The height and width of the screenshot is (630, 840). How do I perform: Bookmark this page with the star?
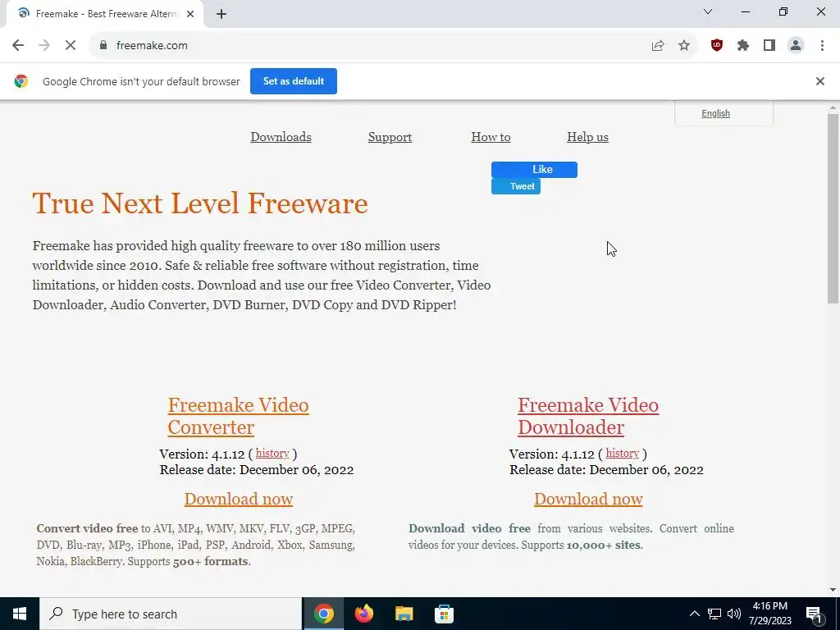click(x=684, y=46)
